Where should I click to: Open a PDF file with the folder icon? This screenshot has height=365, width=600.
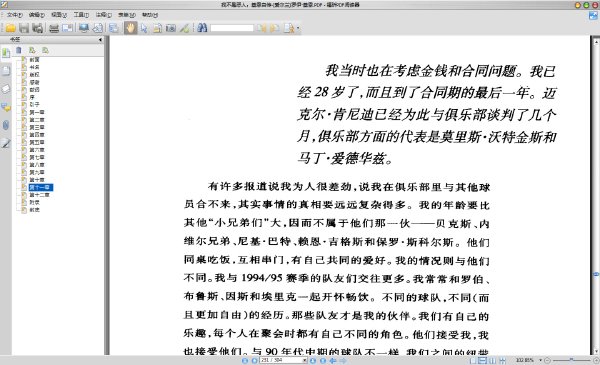[x=11, y=28]
